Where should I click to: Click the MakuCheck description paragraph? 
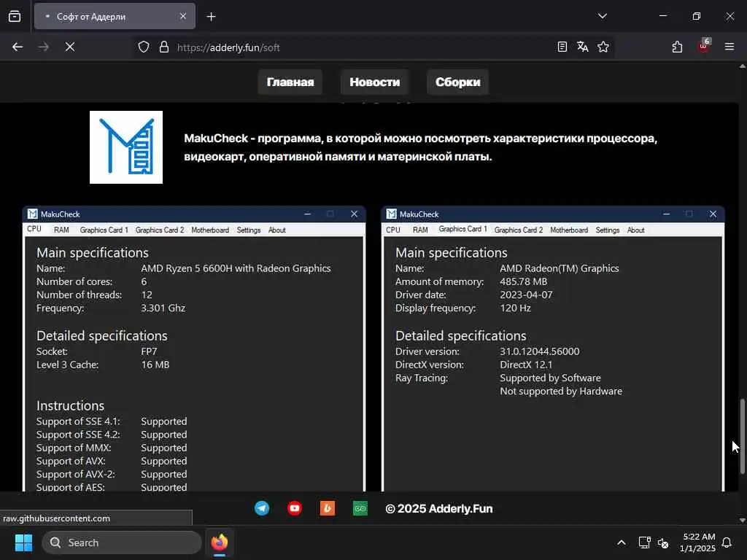coord(421,147)
